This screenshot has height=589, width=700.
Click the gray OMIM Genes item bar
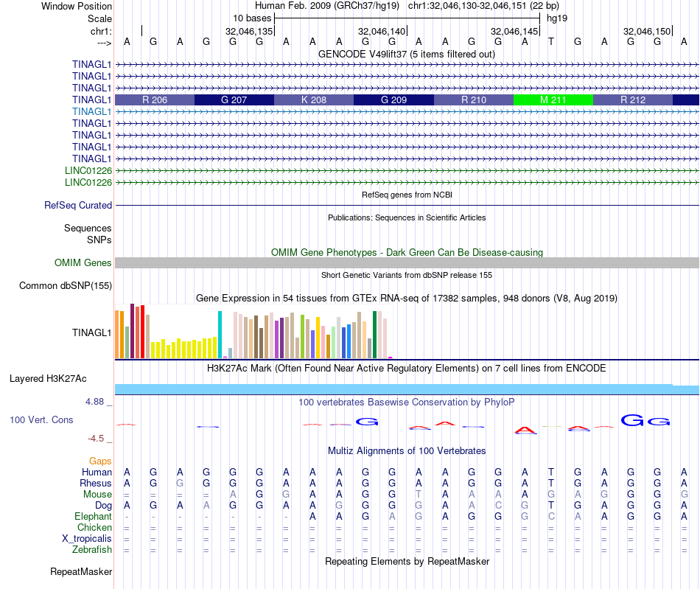click(x=407, y=263)
